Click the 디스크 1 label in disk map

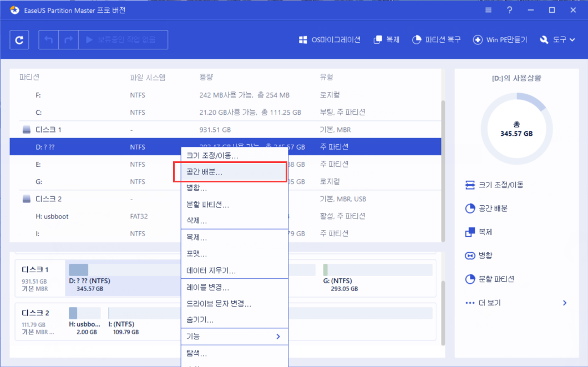click(x=35, y=269)
